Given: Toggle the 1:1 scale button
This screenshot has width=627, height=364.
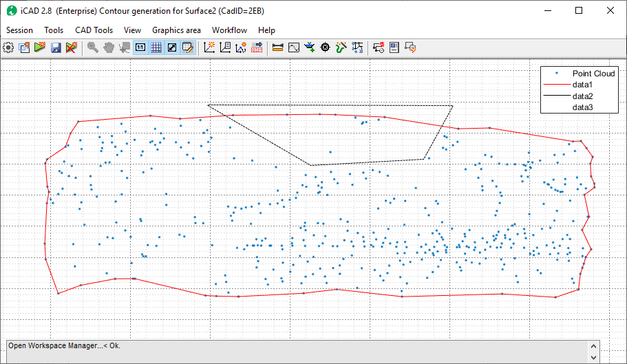Looking at the screenshot, I should (x=140, y=47).
